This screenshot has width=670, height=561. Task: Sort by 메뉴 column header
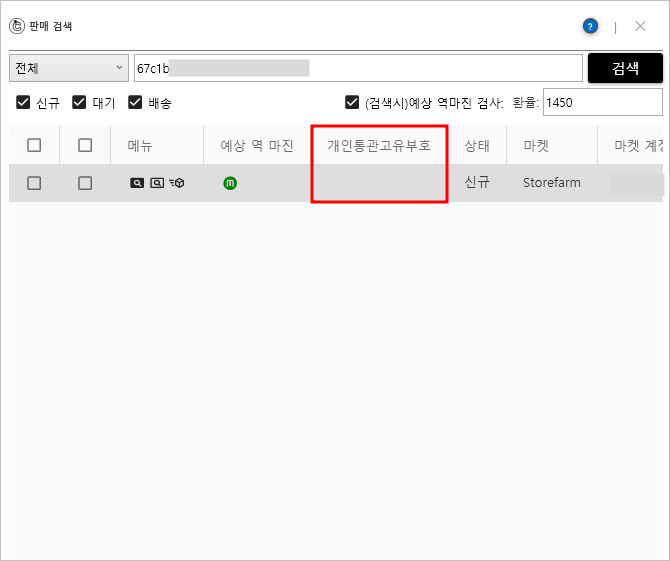click(157, 145)
